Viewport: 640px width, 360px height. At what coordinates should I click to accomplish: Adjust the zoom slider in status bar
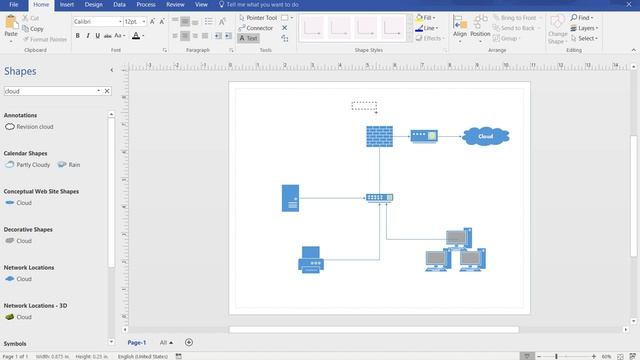tap(556, 356)
